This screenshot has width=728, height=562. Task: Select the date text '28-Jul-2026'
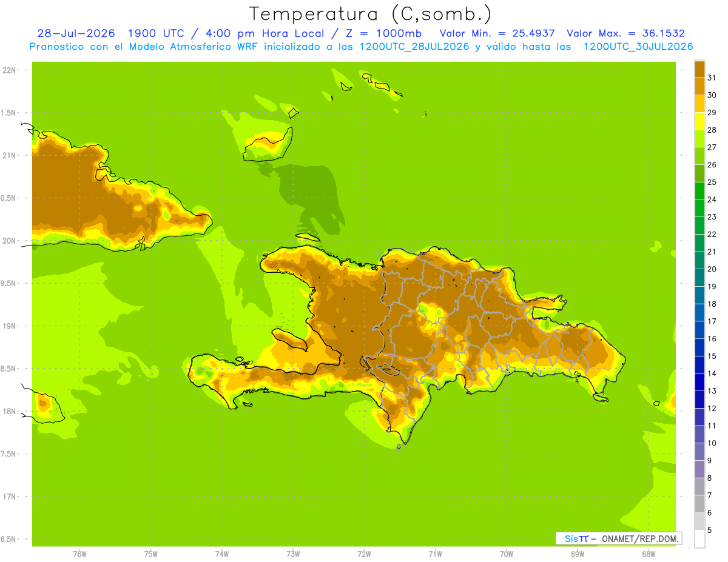76,33
